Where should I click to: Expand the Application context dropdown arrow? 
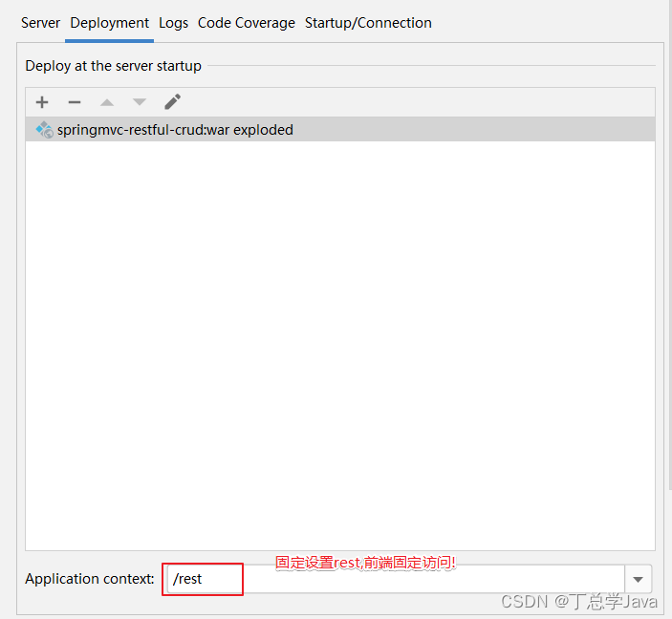click(638, 579)
